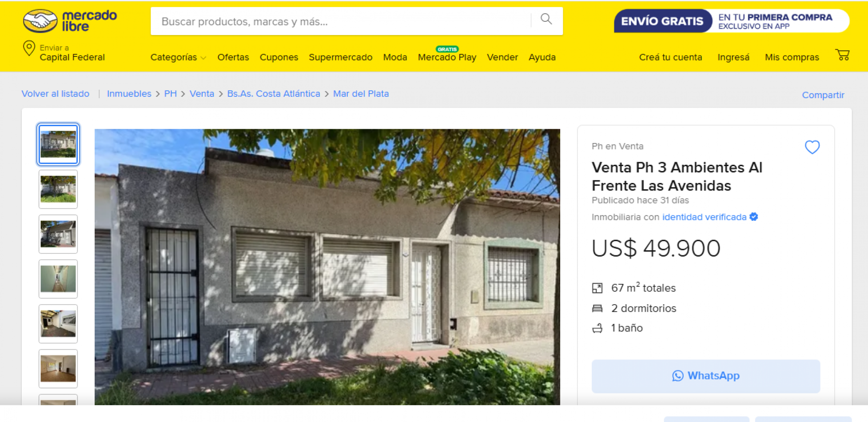Click the WhatsApp contact button
Image resolution: width=868 pixels, height=422 pixels.
click(x=705, y=376)
